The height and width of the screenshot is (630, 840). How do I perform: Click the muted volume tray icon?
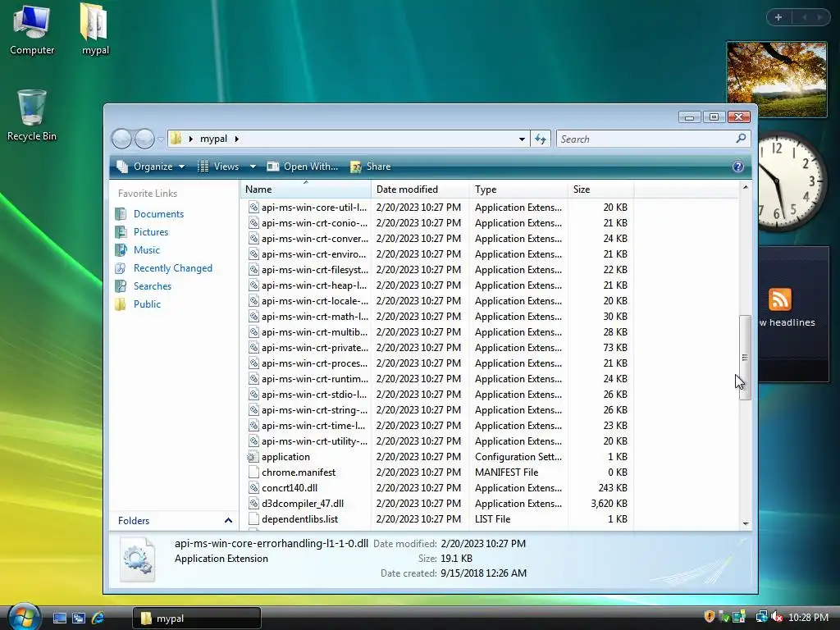tap(777, 617)
